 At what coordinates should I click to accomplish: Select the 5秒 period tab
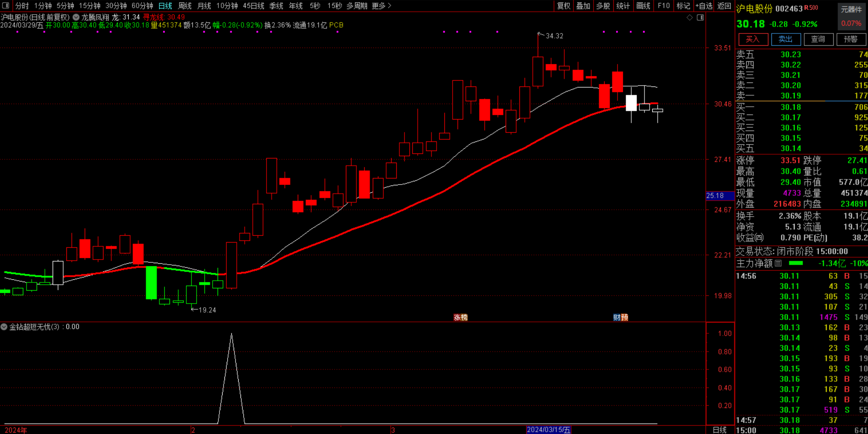click(x=315, y=5)
